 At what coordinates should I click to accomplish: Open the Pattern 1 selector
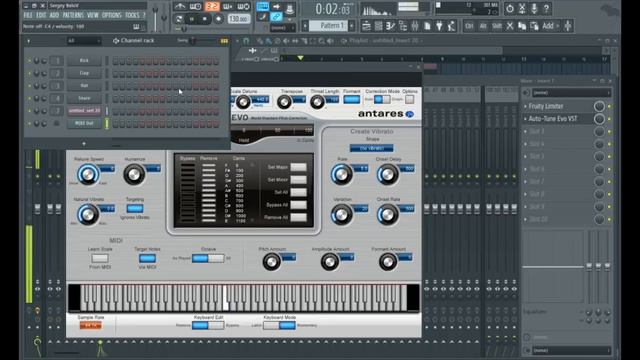point(328,26)
